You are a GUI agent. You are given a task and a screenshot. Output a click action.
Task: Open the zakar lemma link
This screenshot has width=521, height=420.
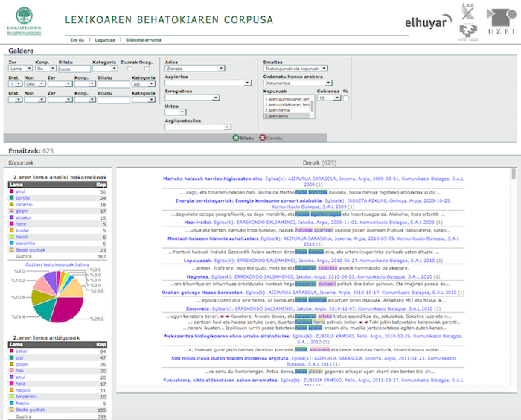22,351
